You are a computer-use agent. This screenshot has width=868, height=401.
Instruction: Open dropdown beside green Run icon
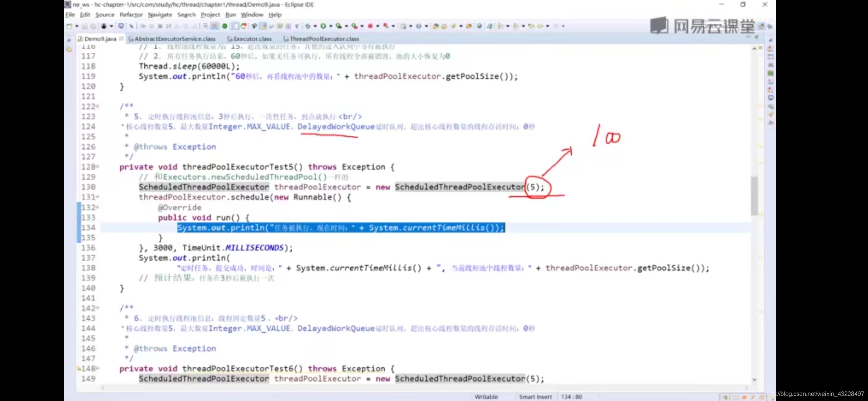(x=331, y=26)
